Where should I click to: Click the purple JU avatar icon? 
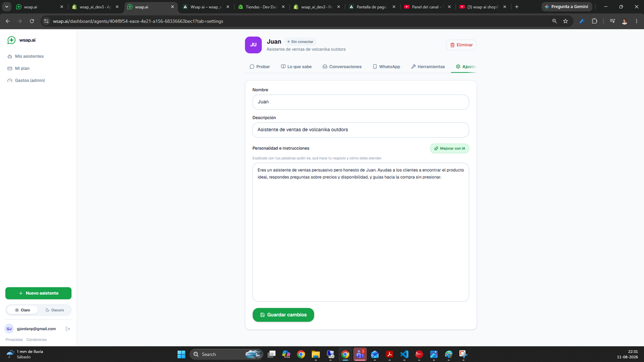(x=253, y=45)
